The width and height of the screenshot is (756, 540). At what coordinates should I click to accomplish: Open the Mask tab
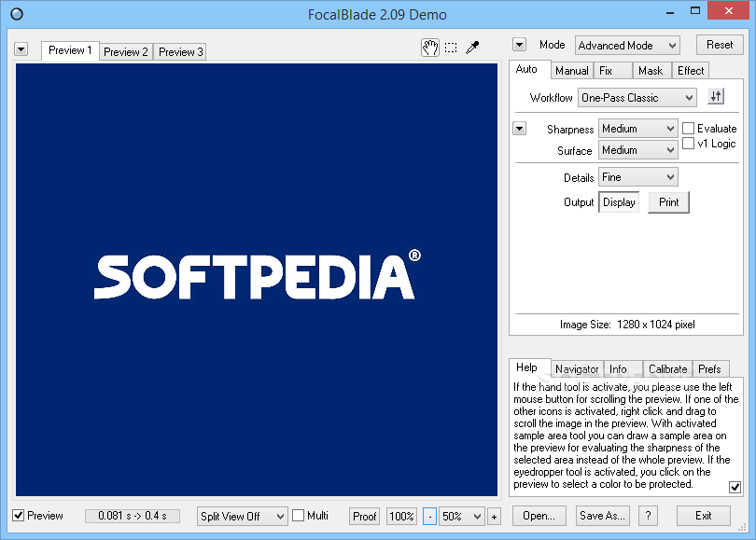coord(651,71)
